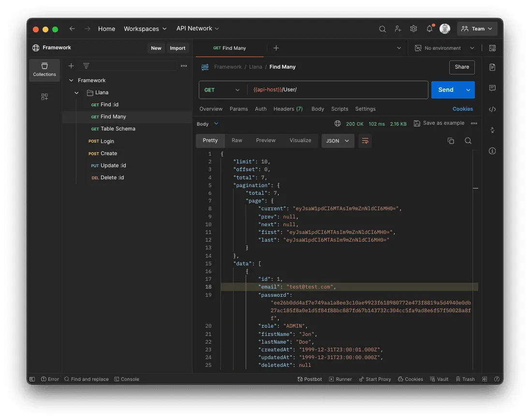Viewport: 530px width, 420px height.
Task: Click Save as example
Action: coord(439,123)
